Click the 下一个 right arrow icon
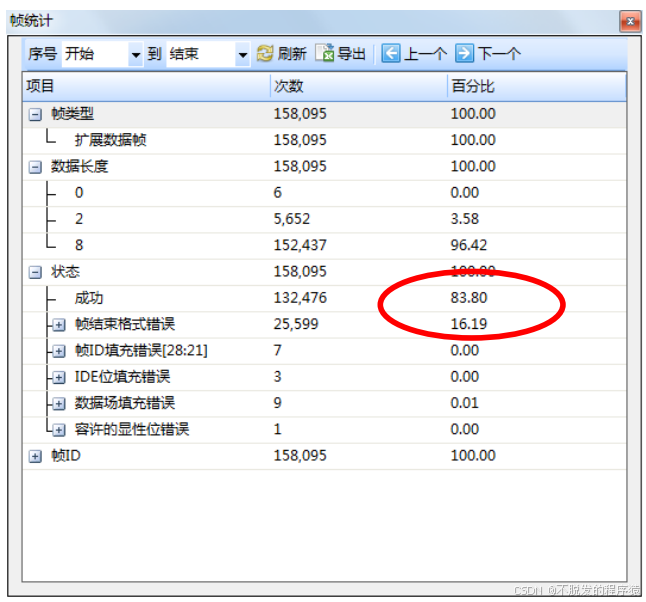The image size is (646, 602). coord(464,54)
